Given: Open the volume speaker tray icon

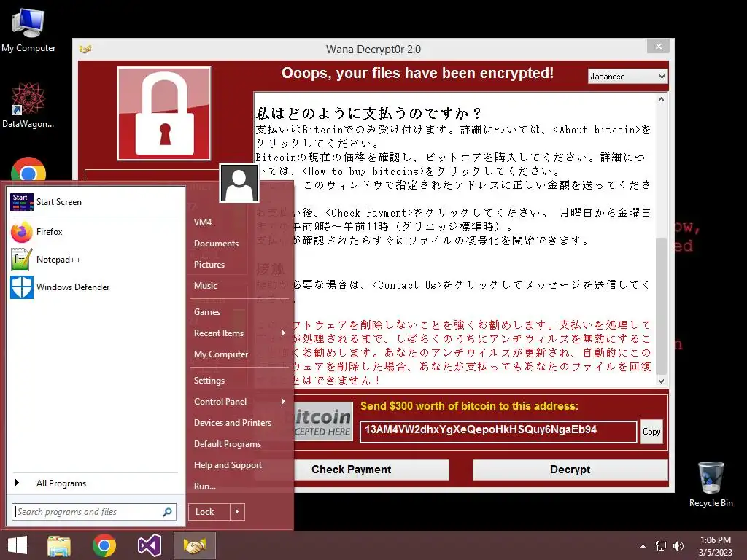Looking at the screenshot, I should (x=678, y=546).
